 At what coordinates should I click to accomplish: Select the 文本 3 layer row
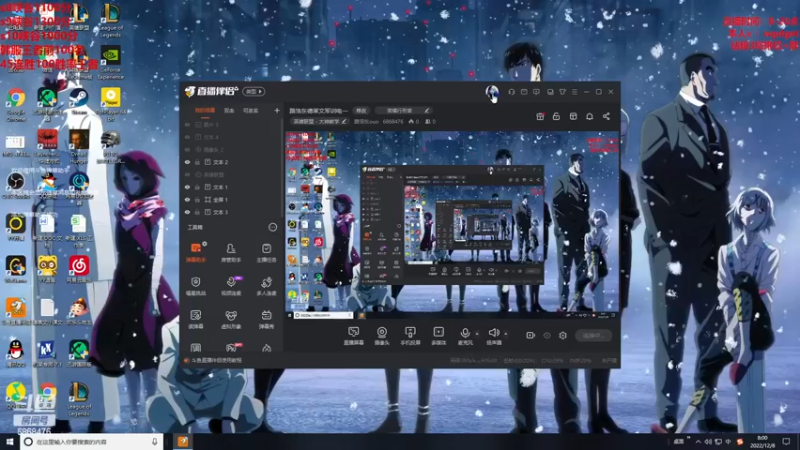pyautogui.click(x=232, y=212)
